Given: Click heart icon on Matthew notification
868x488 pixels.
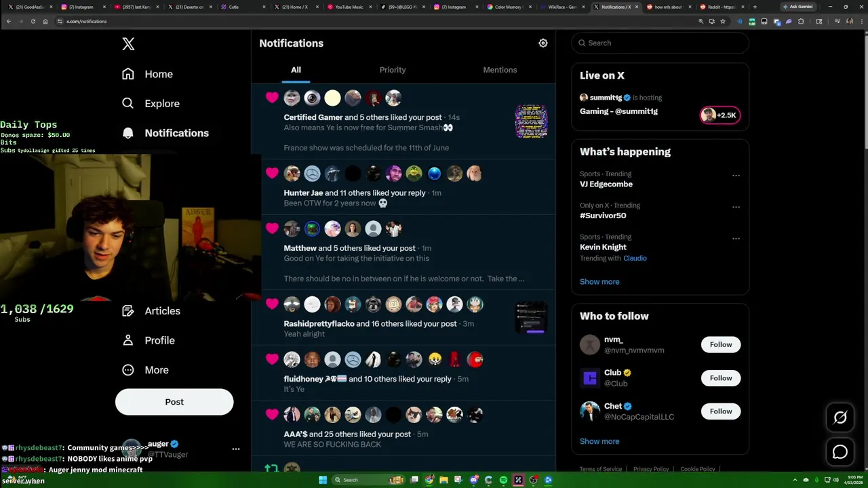Looking at the screenshot, I should (x=272, y=229).
